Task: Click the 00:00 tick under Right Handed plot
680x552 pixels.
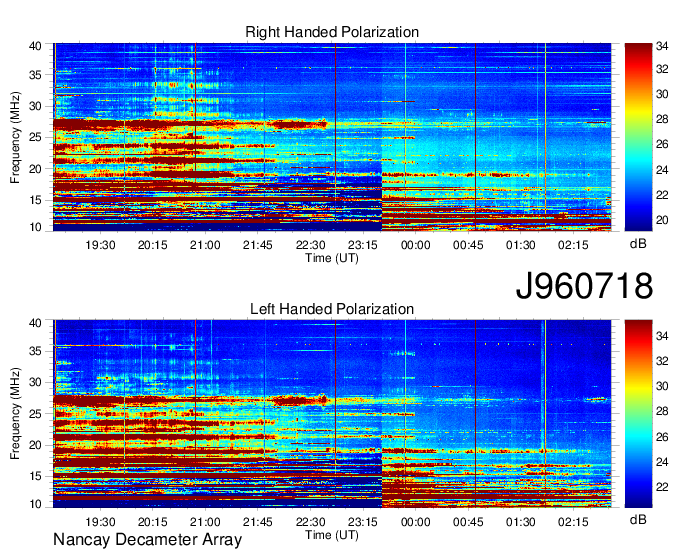Action: 415,245
